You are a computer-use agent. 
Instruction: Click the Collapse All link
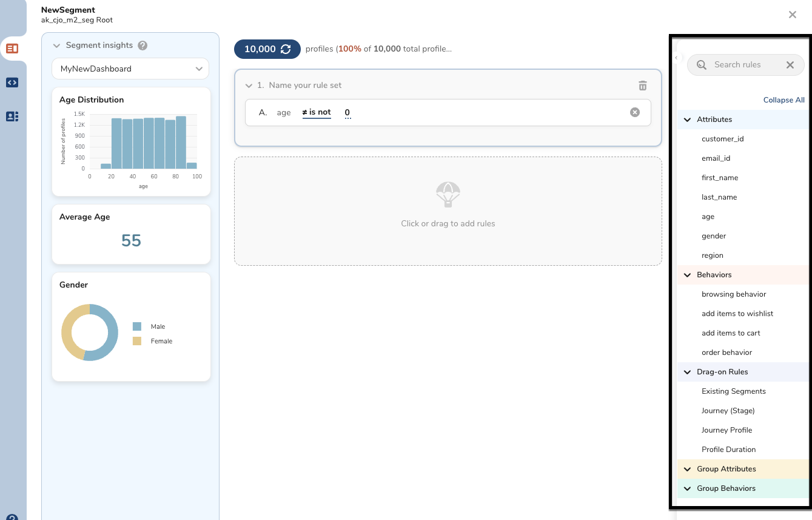(783, 100)
